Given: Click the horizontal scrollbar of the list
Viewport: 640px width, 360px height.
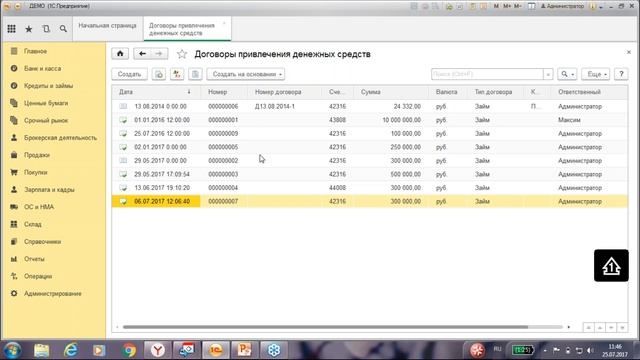Looking at the screenshot, I should click(x=325, y=327).
